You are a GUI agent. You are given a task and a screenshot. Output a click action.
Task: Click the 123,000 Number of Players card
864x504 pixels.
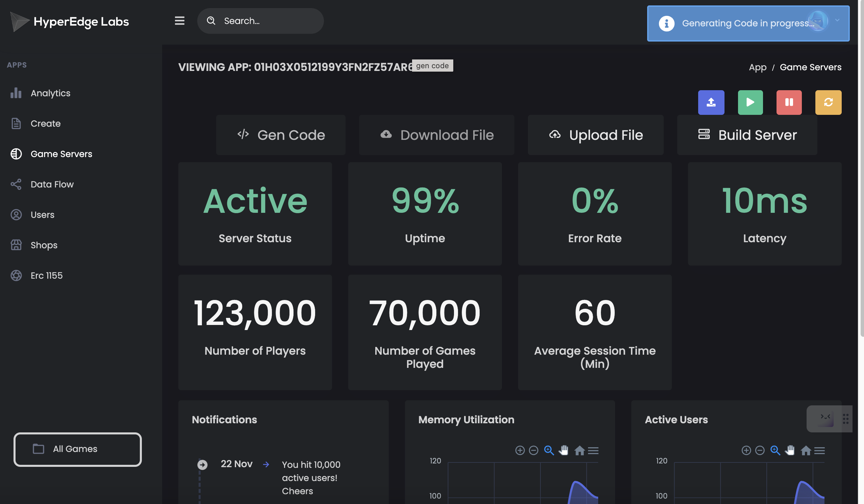point(255,332)
